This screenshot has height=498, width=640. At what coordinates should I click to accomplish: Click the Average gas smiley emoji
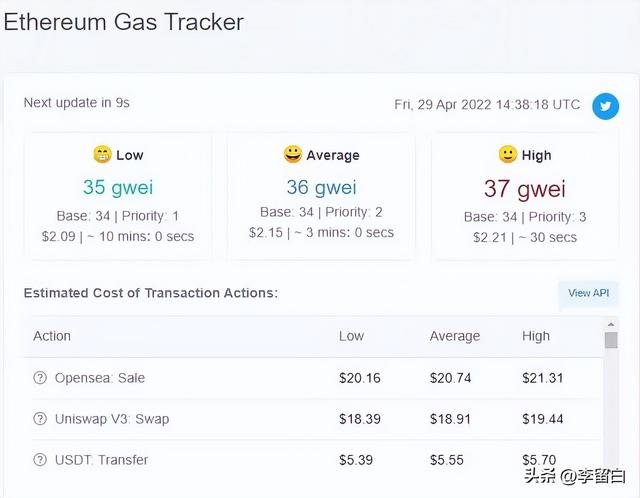pos(292,155)
